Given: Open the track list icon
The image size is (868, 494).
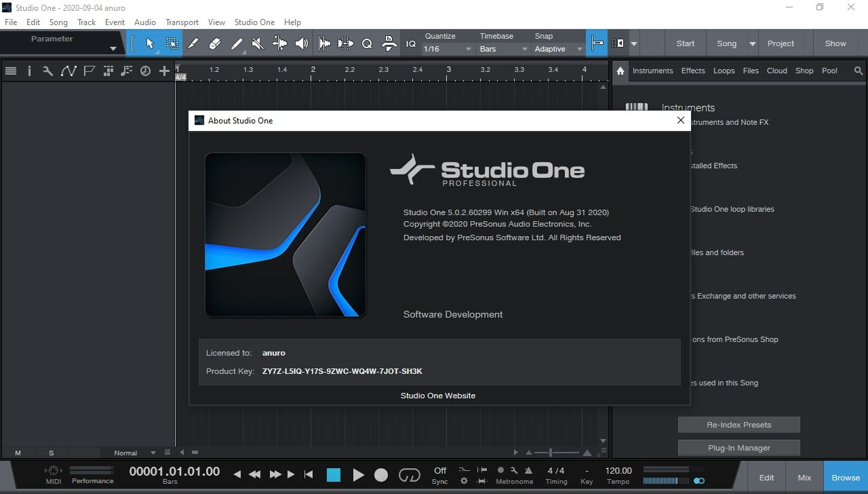Looking at the screenshot, I should tap(10, 71).
